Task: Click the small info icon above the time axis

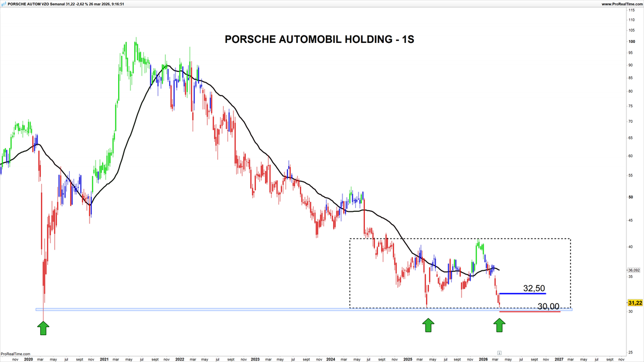Action: [x=499, y=353]
